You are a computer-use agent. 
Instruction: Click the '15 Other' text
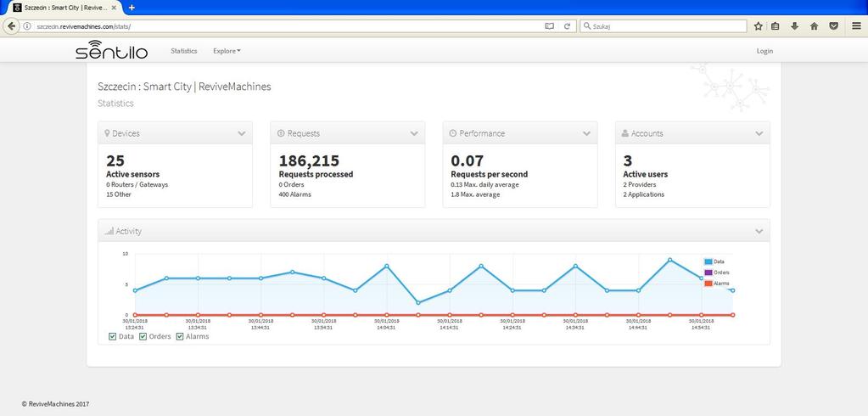tap(117, 194)
